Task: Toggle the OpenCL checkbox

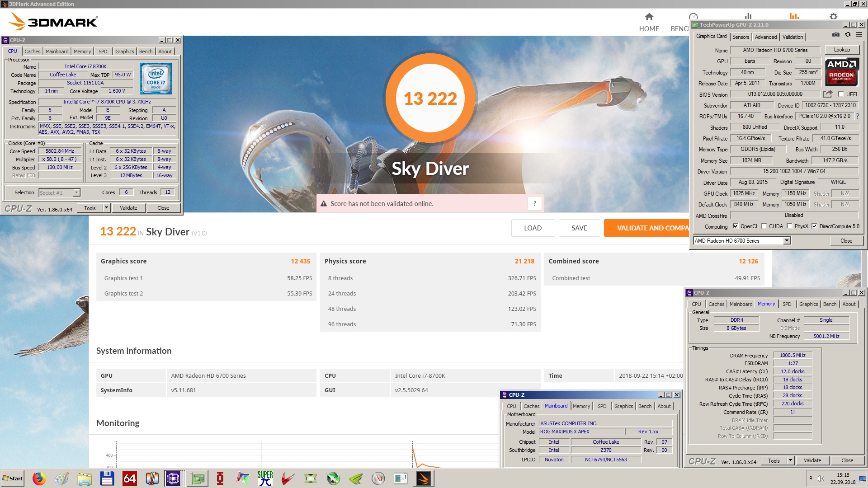Action: point(736,226)
